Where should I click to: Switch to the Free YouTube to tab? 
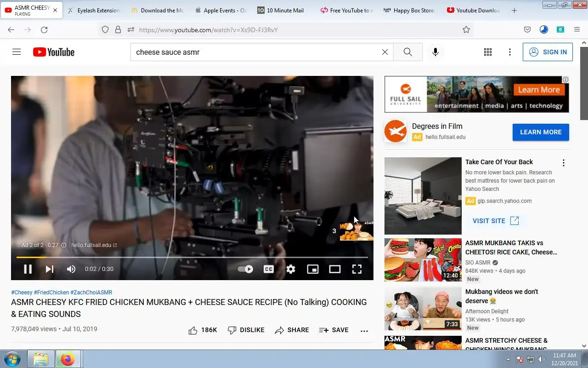347,10
